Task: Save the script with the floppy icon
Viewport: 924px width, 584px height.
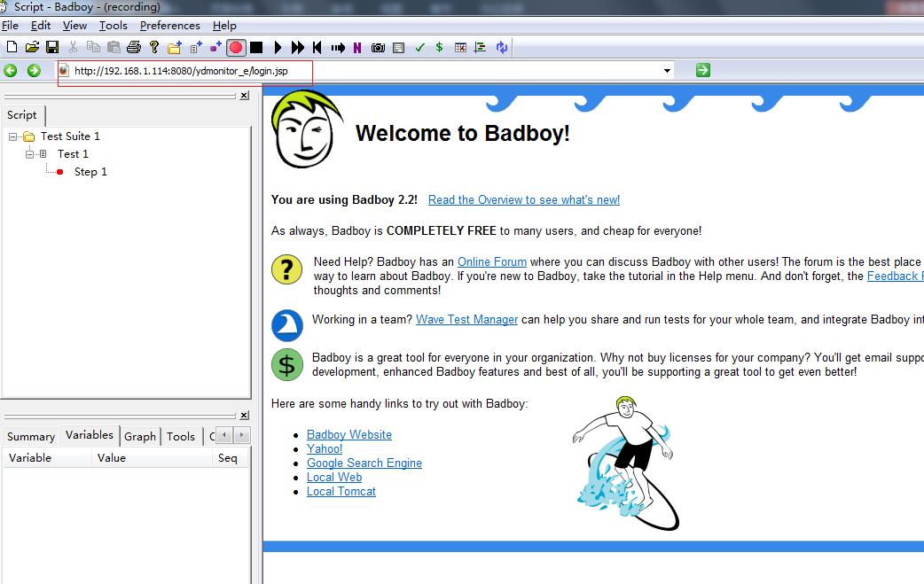Action: [x=52, y=47]
